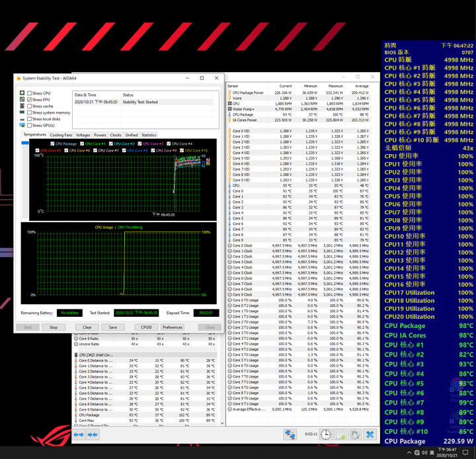
Task: Toggle CPU Core #3 graph checkbox
Action: (139, 144)
